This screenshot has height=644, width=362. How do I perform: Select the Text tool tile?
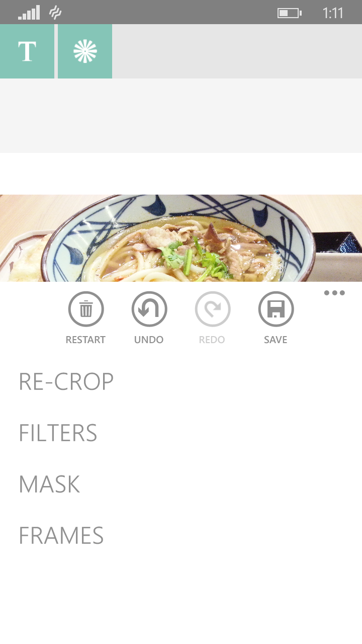27,51
